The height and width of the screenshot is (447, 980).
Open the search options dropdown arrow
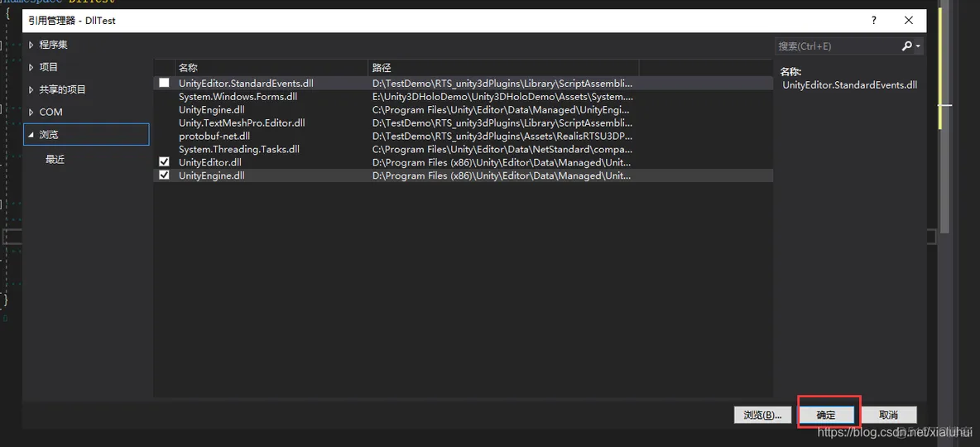[x=918, y=46]
